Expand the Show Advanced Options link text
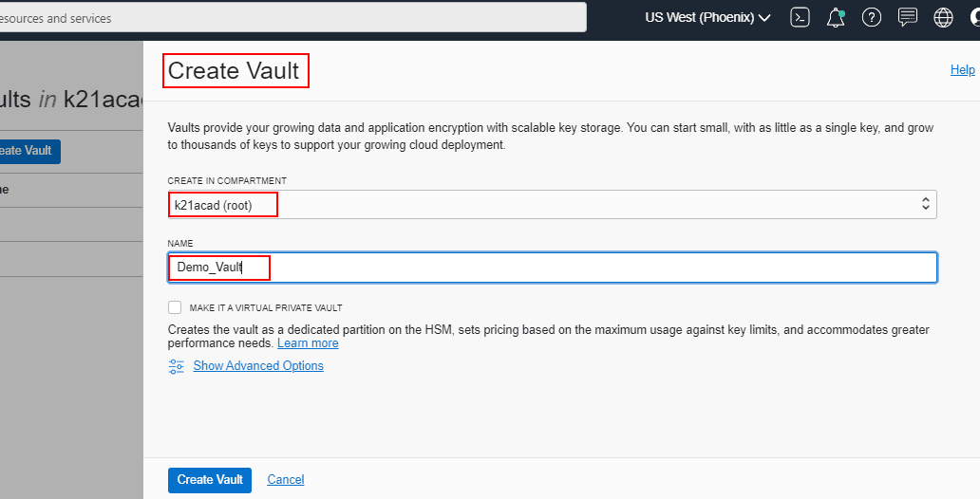This screenshot has height=499, width=980. coord(258,366)
